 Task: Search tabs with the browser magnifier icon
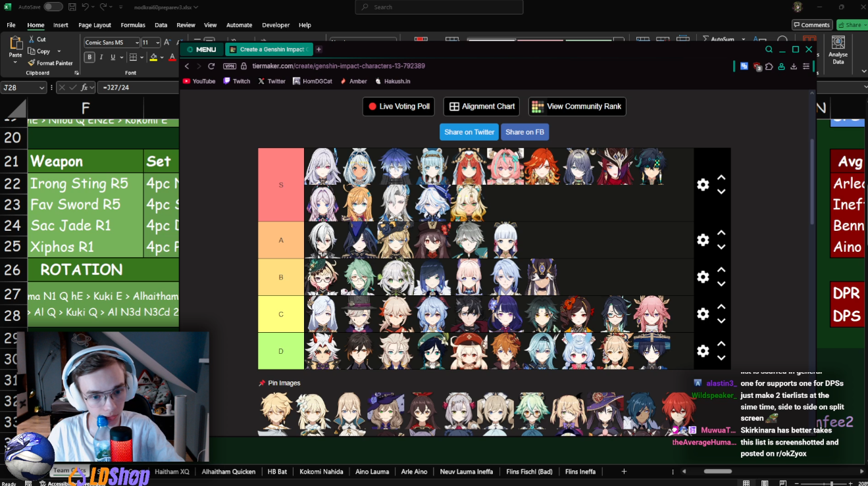coord(769,49)
